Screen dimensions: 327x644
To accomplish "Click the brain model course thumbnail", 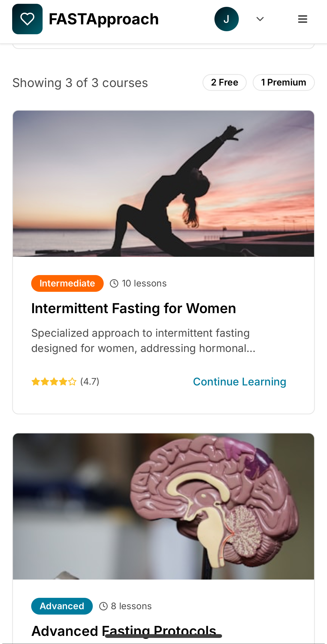I will click(163, 506).
